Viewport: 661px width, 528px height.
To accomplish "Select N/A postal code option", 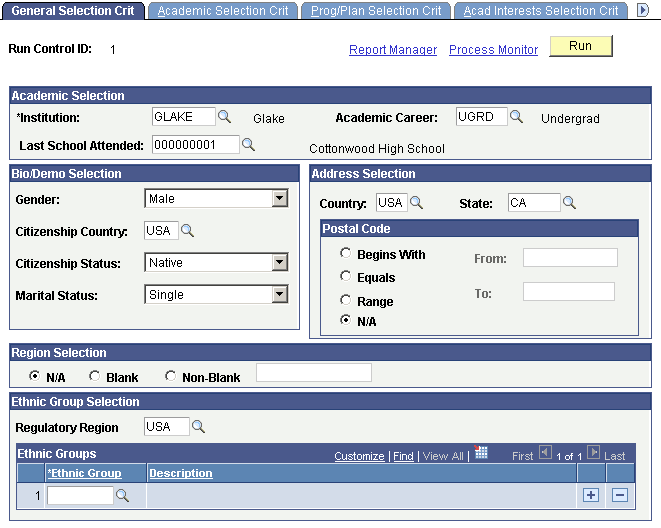I will [345, 320].
